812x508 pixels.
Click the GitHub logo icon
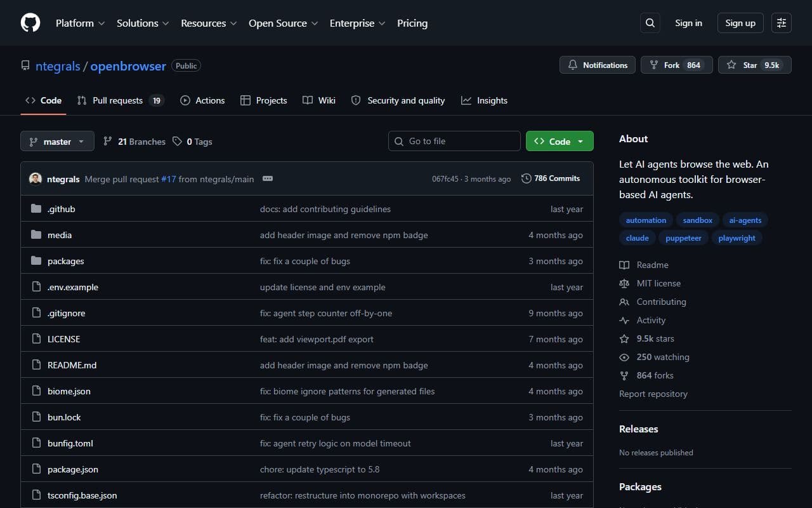30,23
